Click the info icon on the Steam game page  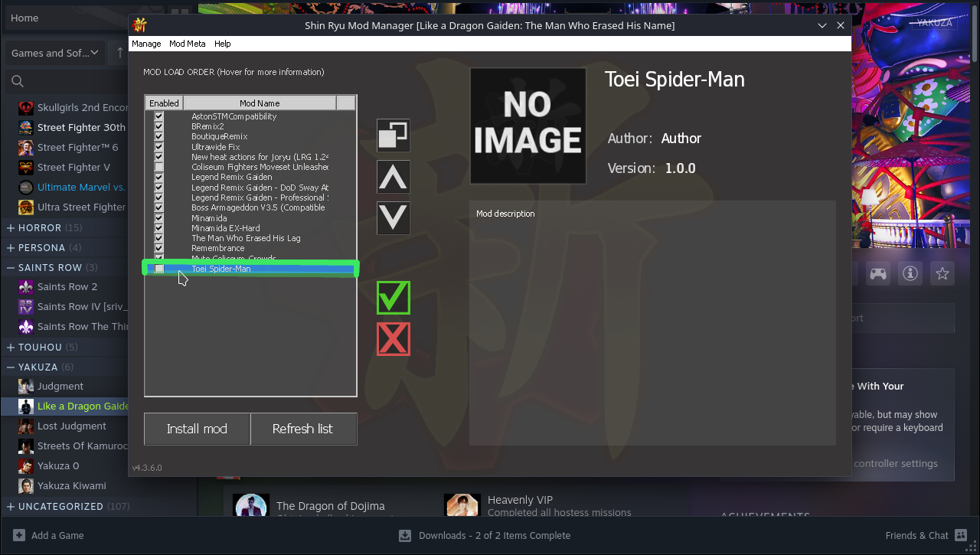[x=910, y=273]
